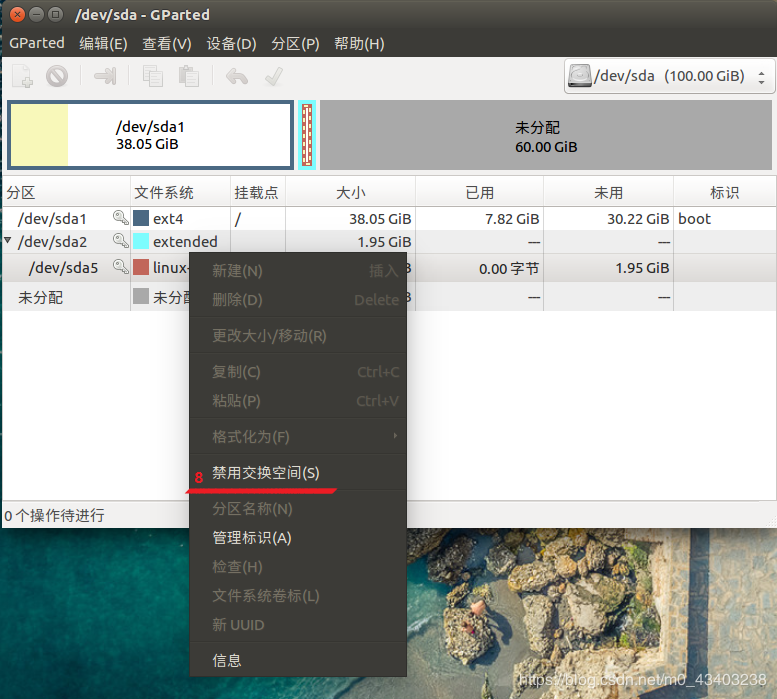Click the delete partition toolbar icon
Image resolution: width=777 pixels, height=699 pixels.
[x=57, y=76]
